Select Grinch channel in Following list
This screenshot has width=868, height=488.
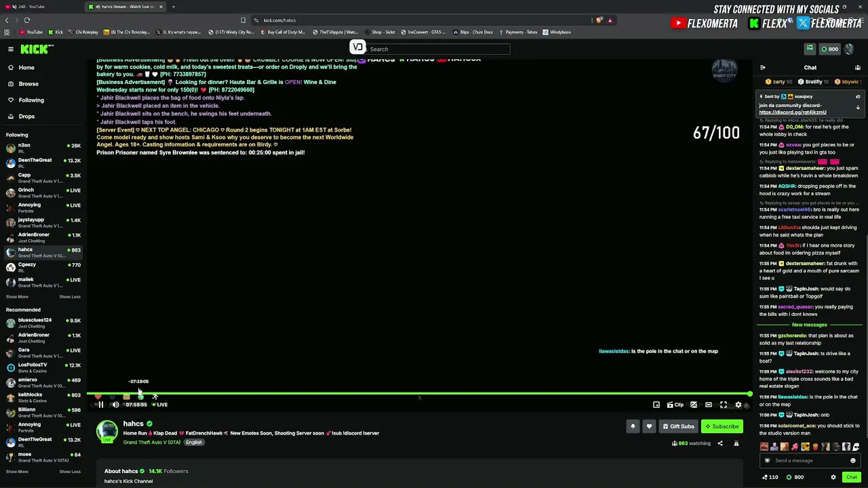point(43,193)
